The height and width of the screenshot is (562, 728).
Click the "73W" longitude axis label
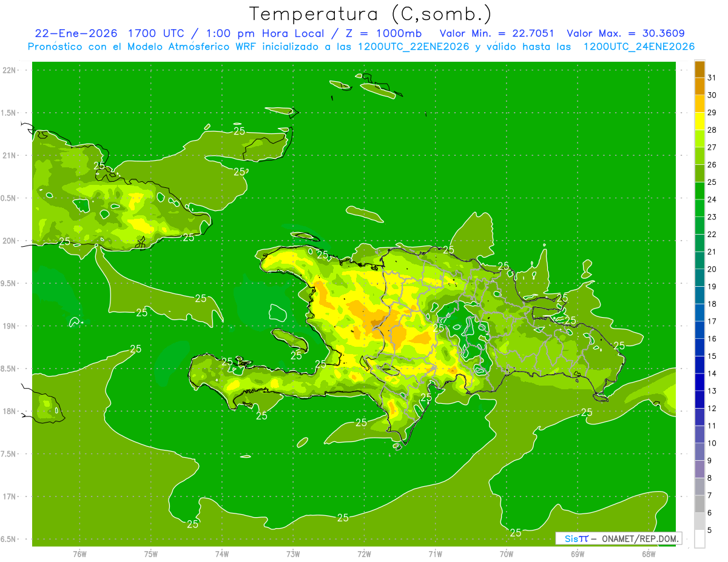[293, 554]
